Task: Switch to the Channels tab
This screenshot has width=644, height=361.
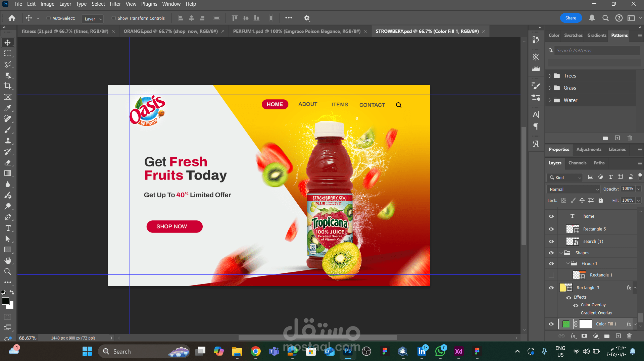Action: 577,163
